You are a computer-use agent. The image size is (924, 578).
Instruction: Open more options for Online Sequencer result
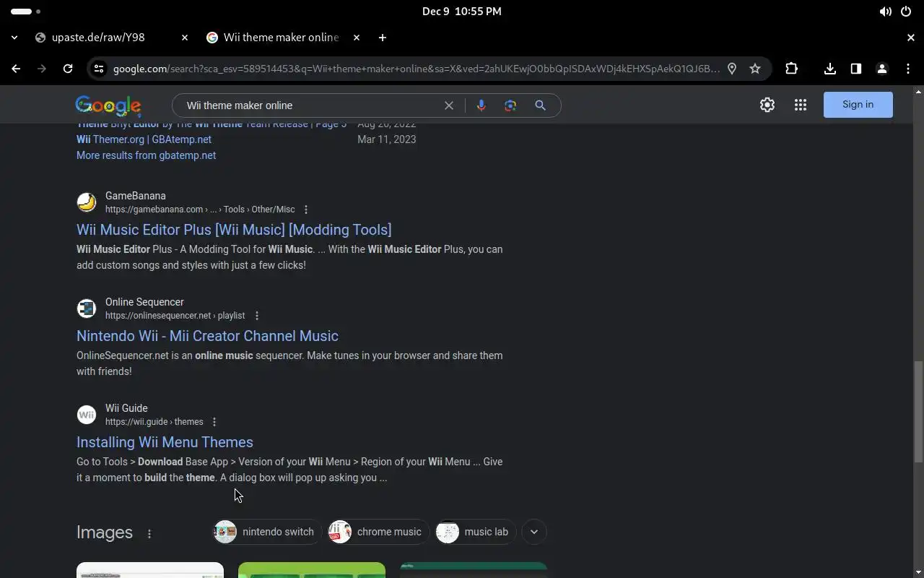pyautogui.click(x=257, y=316)
